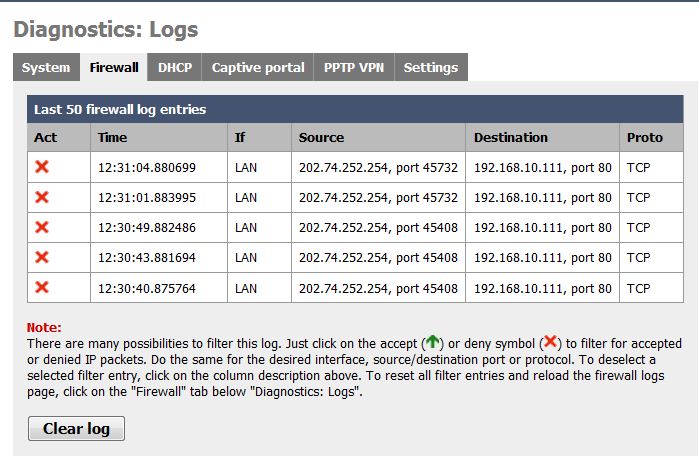Click the deny icon for 12:30:40.875764 entry
699x459 pixels.
click(x=42, y=287)
